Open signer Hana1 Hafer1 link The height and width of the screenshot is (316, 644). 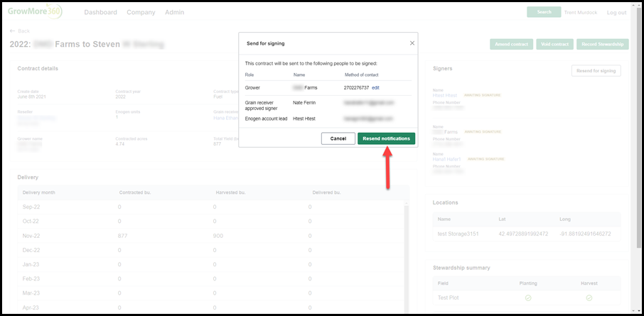447,159
